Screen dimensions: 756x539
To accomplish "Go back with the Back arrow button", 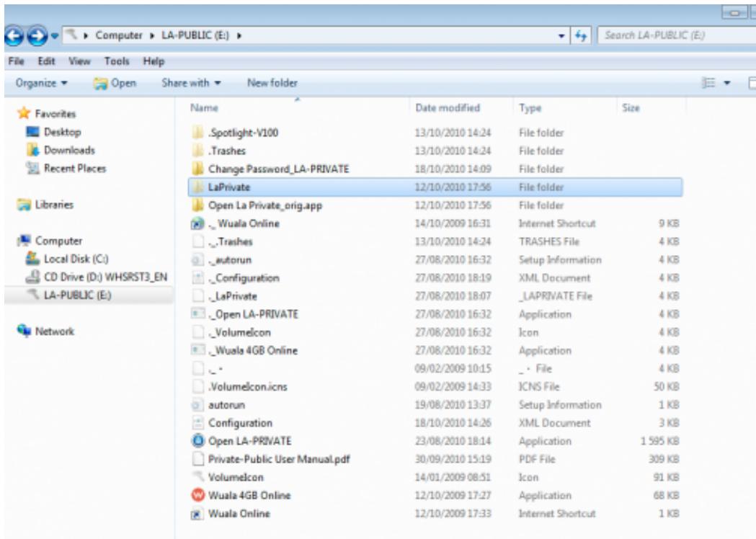I will 14,36.
